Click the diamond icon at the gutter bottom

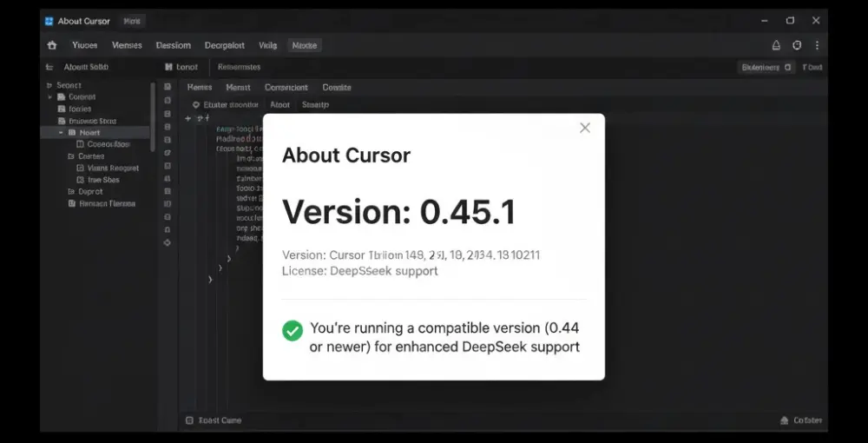[x=168, y=242]
